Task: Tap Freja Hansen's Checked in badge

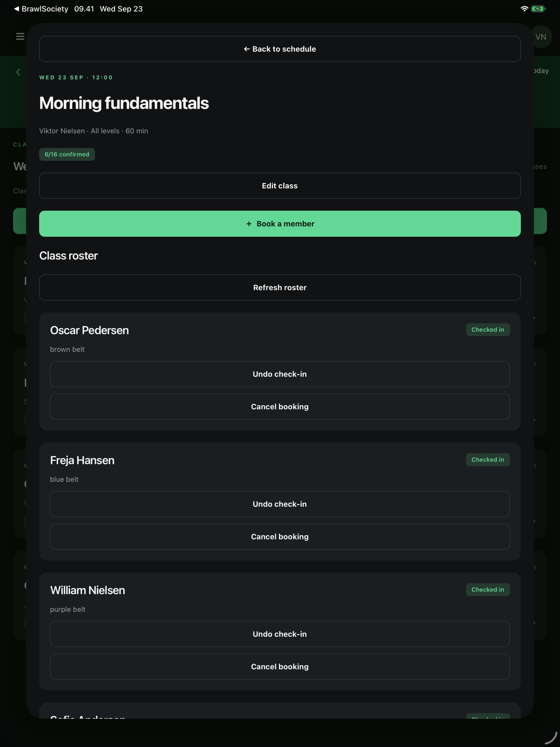Action: coord(488,459)
